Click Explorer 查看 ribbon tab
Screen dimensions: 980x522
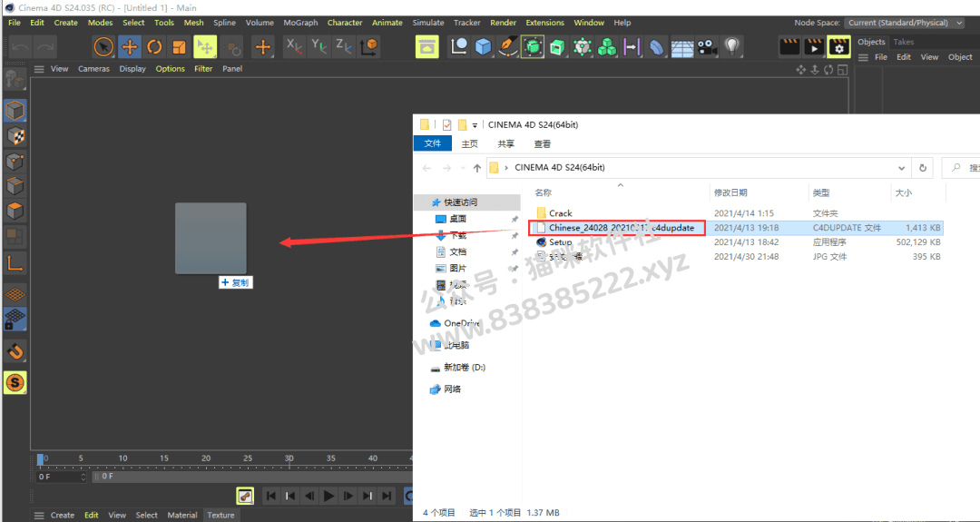click(543, 143)
